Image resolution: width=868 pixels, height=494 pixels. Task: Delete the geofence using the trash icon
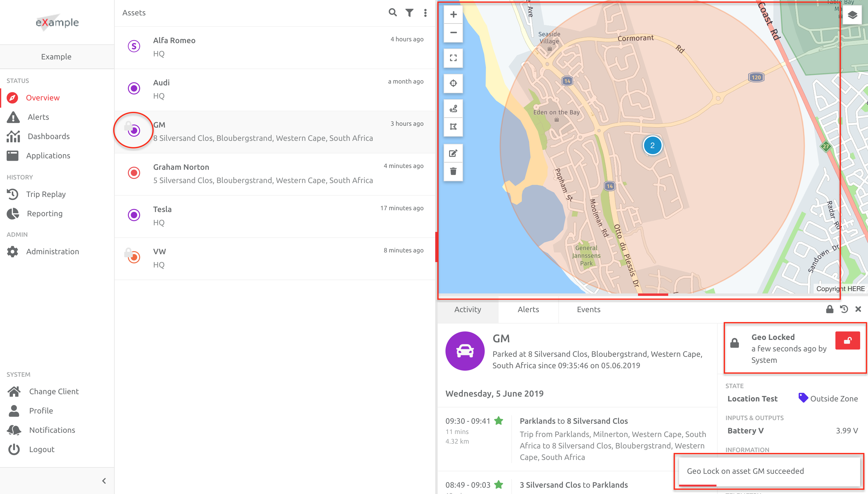pyautogui.click(x=453, y=171)
